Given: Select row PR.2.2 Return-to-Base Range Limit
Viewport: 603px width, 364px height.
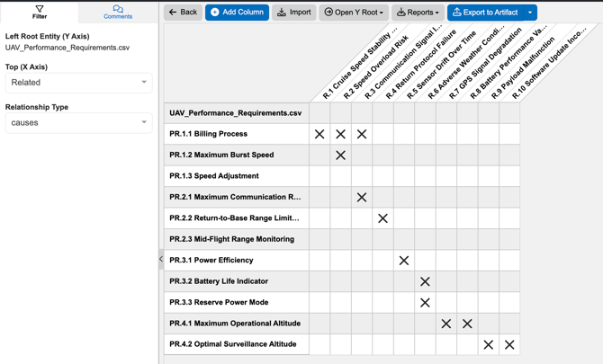Looking at the screenshot, I should point(237,218).
